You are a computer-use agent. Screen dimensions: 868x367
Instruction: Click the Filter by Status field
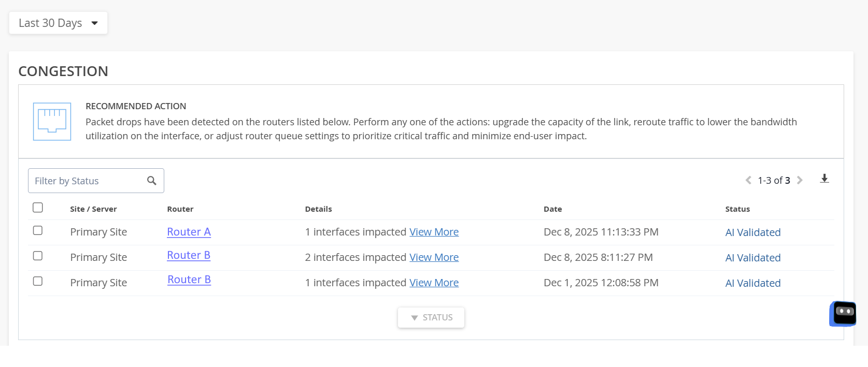(88, 181)
